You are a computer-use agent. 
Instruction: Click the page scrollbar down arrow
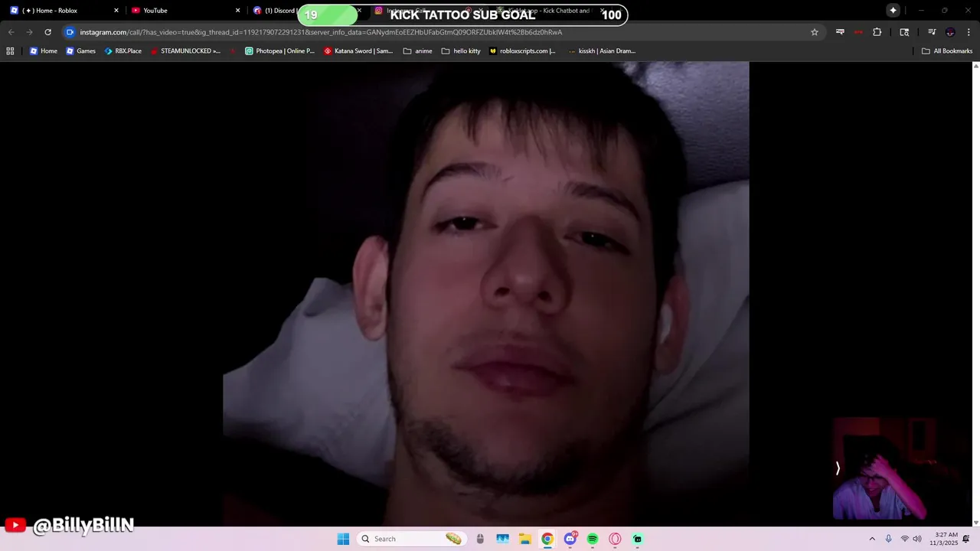click(975, 522)
